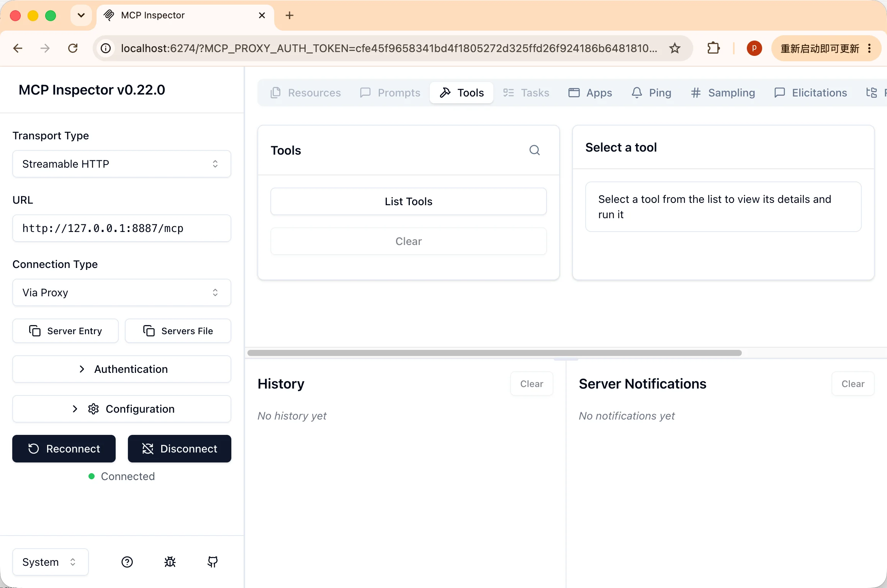This screenshot has width=887, height=588.
Task: Select the Tools tab
Action: click(462, 93)
